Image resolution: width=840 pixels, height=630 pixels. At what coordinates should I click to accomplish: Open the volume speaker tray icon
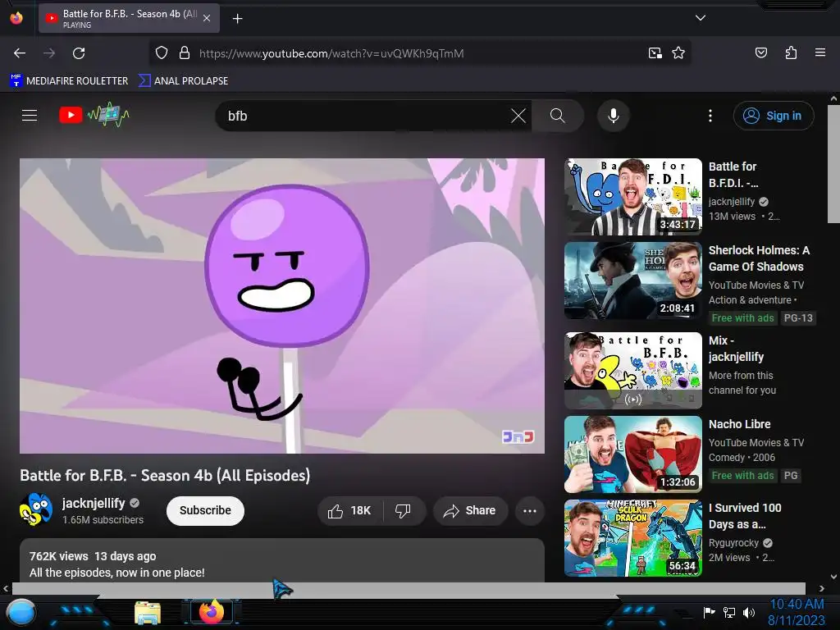pyautogui.click(x=749, y=612)
